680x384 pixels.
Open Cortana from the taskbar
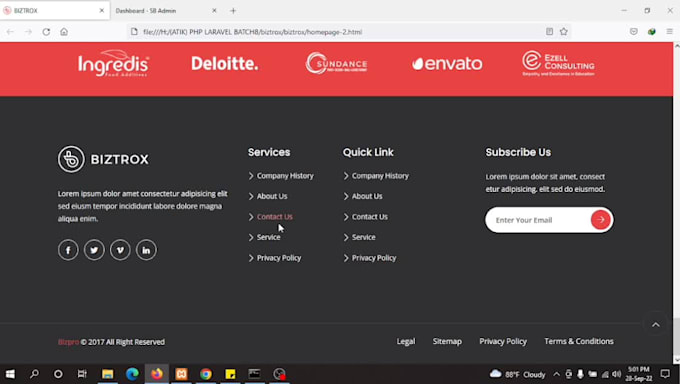[x=58, y=374]
